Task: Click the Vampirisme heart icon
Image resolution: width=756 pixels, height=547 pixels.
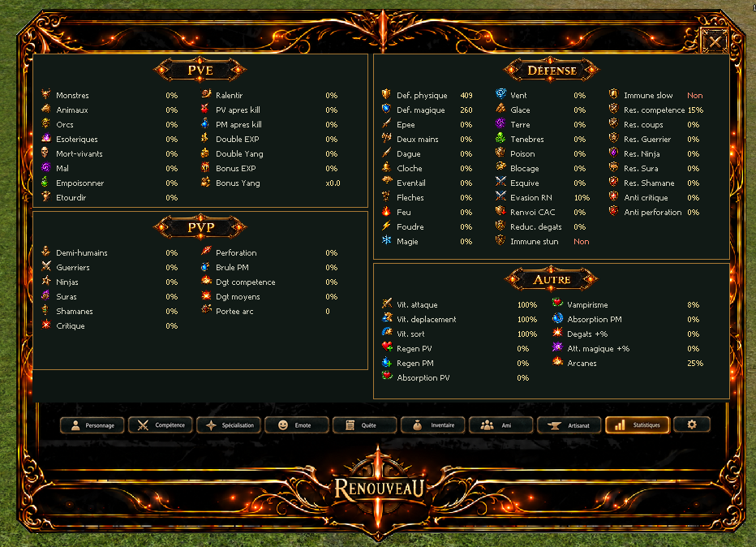Action: pyautogui.click(x=557, y=304)
